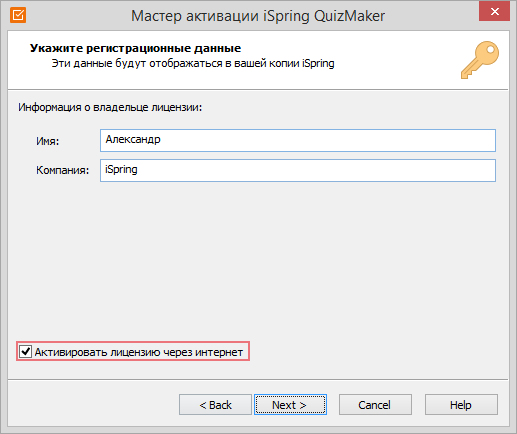517x434 pixels.
Task: Uncheck the internet activation checkbox box
Action: 25,351
